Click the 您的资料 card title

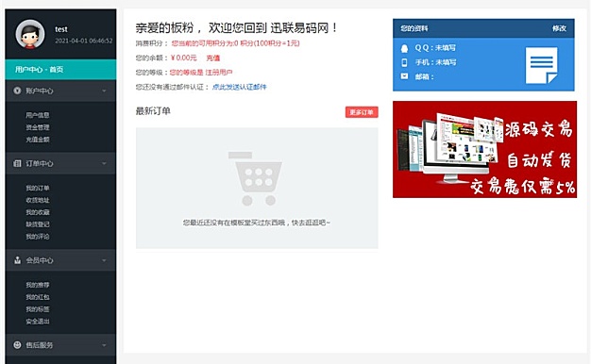coord(414,28)
